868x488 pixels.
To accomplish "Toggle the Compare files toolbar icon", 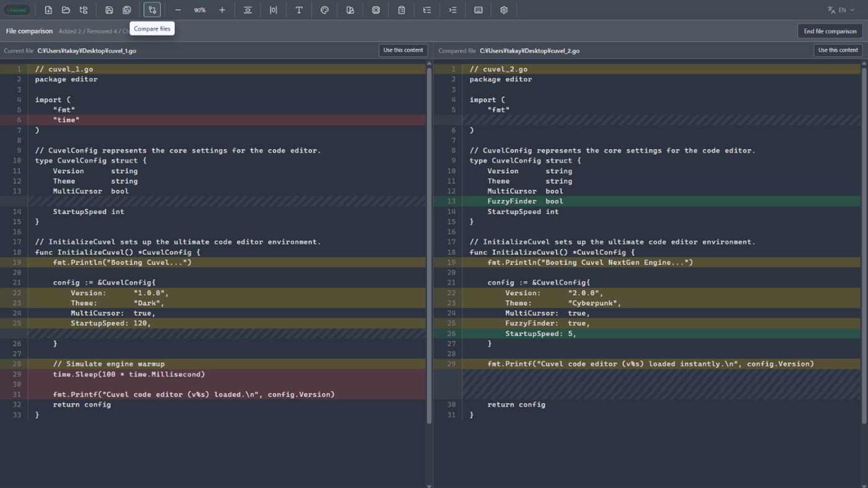I will pyautogui.click(x=152, y=10).
